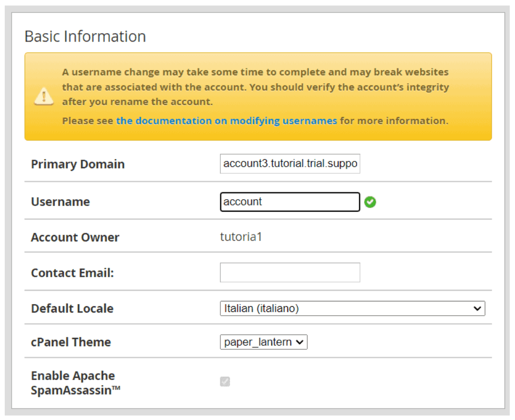Click into the Username input box
The width and height of the screenshot is (515, 420).
[290, 202]
